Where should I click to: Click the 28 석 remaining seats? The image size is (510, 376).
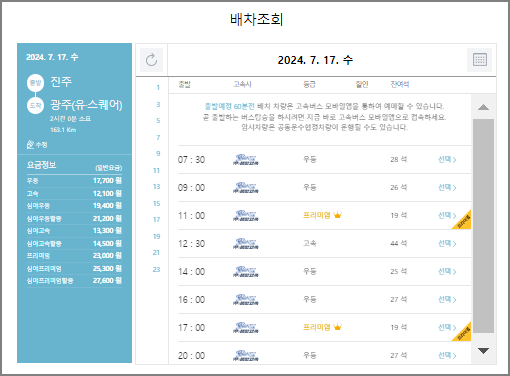click(399, 160)
